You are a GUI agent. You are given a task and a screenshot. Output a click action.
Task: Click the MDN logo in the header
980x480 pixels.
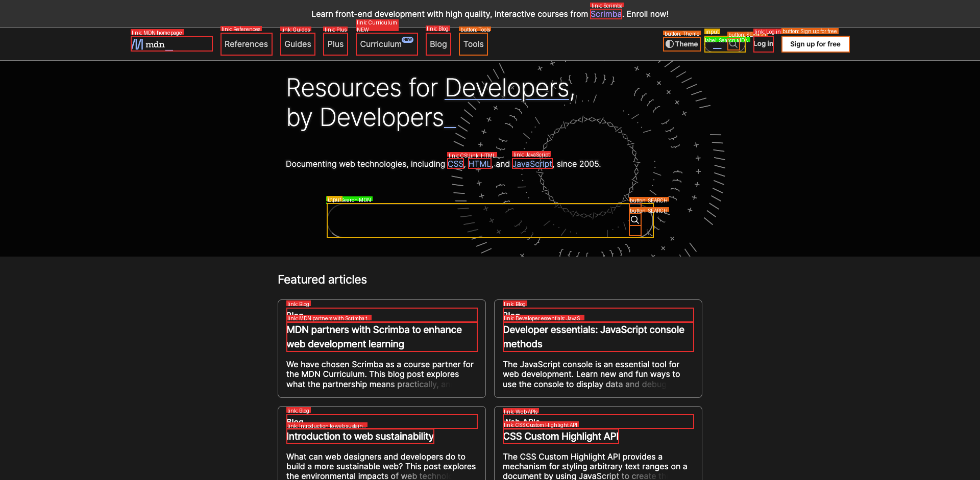[152, 44]
